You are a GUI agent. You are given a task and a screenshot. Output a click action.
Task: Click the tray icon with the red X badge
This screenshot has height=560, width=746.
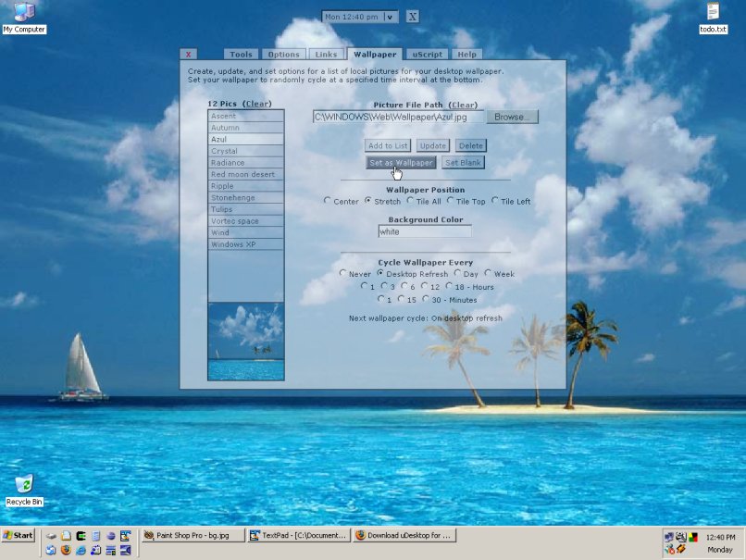pos(669,550)
